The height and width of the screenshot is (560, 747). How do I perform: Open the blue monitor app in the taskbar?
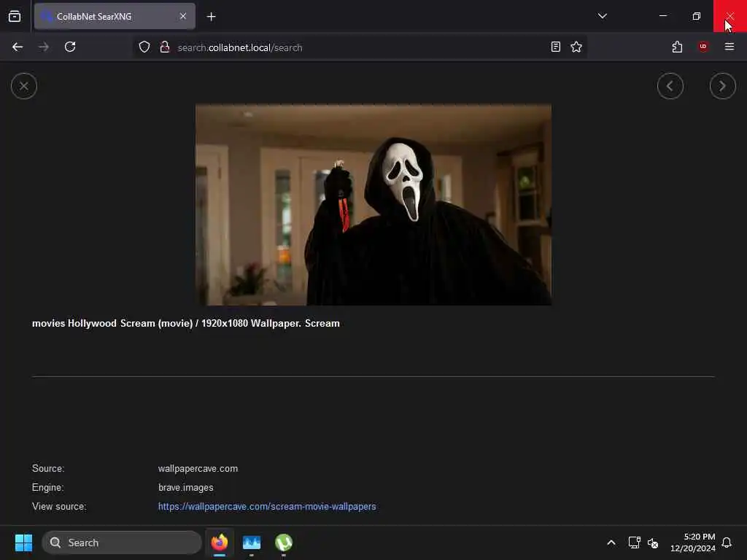point(252,542)
